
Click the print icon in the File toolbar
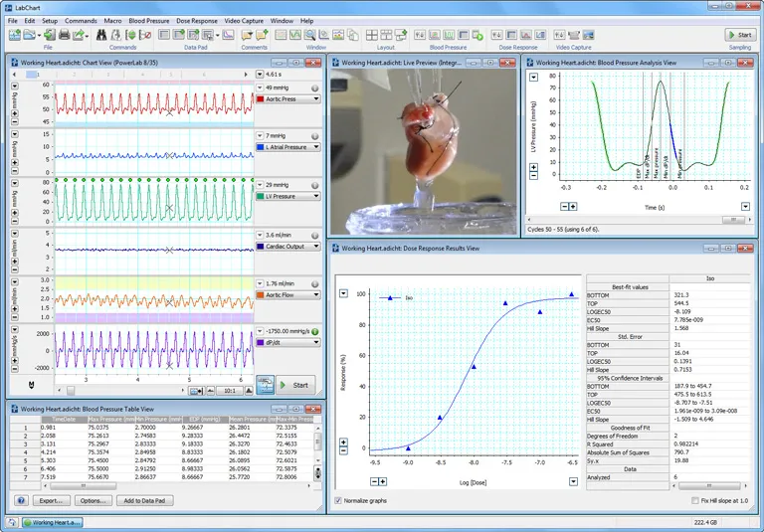[65, 35]
